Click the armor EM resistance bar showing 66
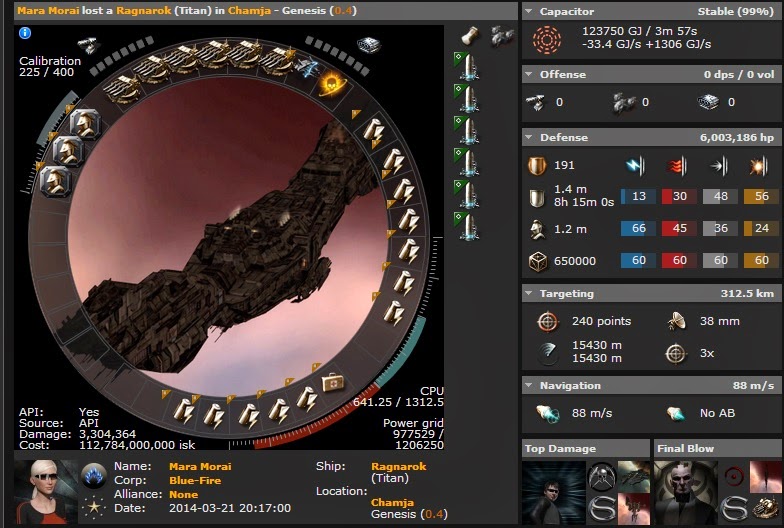This screenshot has width=784, height=528. pyautogui.click(x=638, y=228)
